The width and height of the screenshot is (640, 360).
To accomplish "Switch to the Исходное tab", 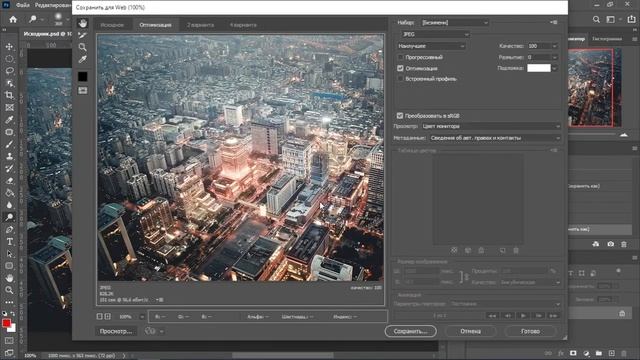I will 112,25.
